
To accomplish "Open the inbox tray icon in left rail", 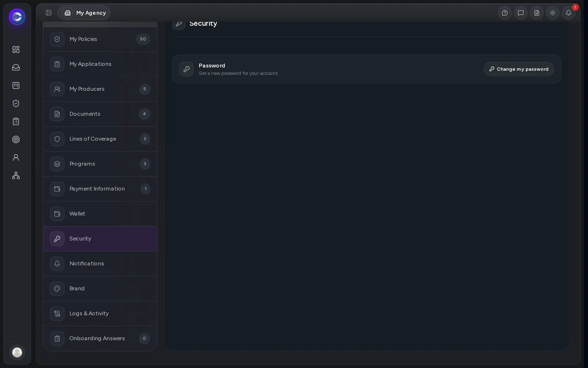I will (x=16, y=67).
